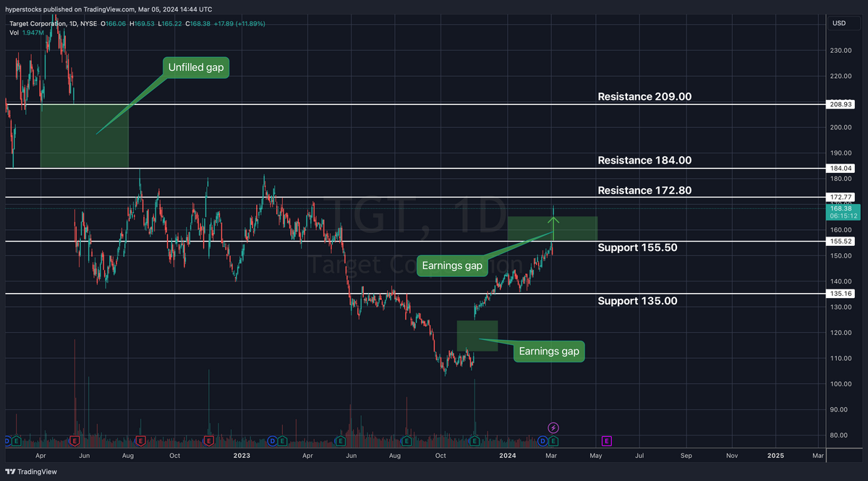Click the green E earnings icon below October 2023
Viewport: 868px width, 481px height.
(x=474, y=440)
